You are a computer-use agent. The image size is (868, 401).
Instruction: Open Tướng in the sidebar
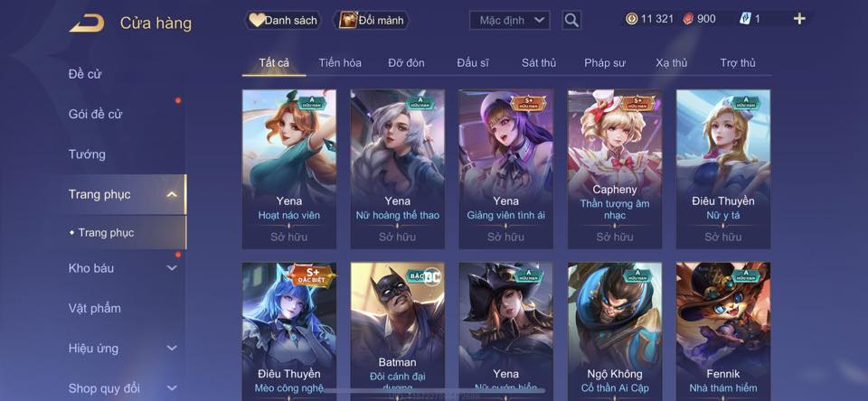pyautogui.click(x=87, y=154)
